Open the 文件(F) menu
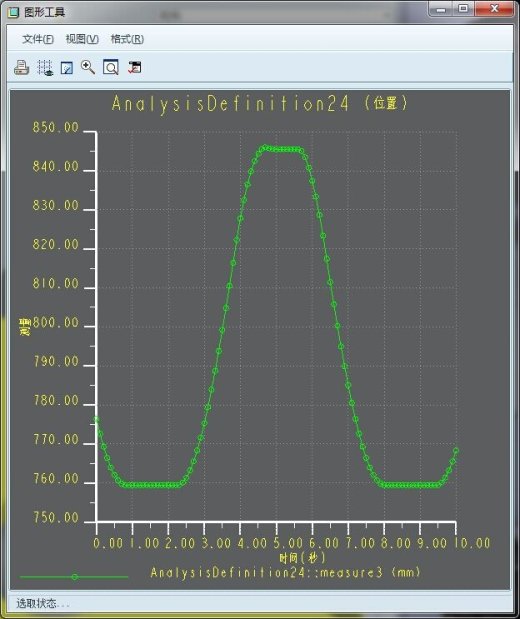Screen dimensions: 520x619 coord(38,39)
